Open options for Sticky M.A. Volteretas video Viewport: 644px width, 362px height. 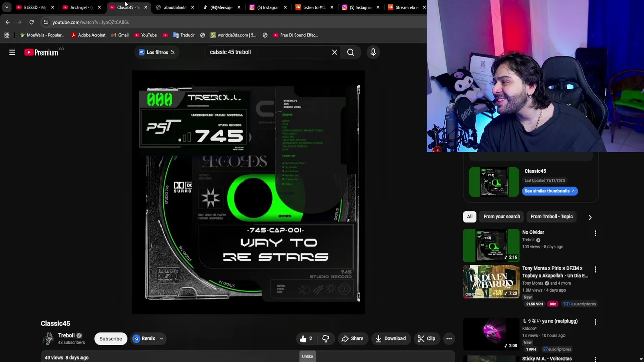[x=595, y=359]
